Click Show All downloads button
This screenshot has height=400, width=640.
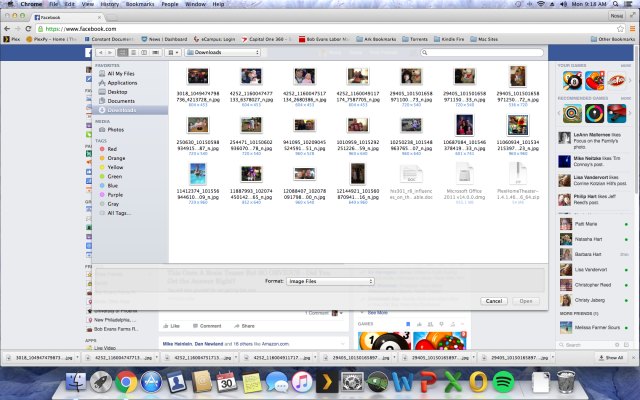(611, 358)
